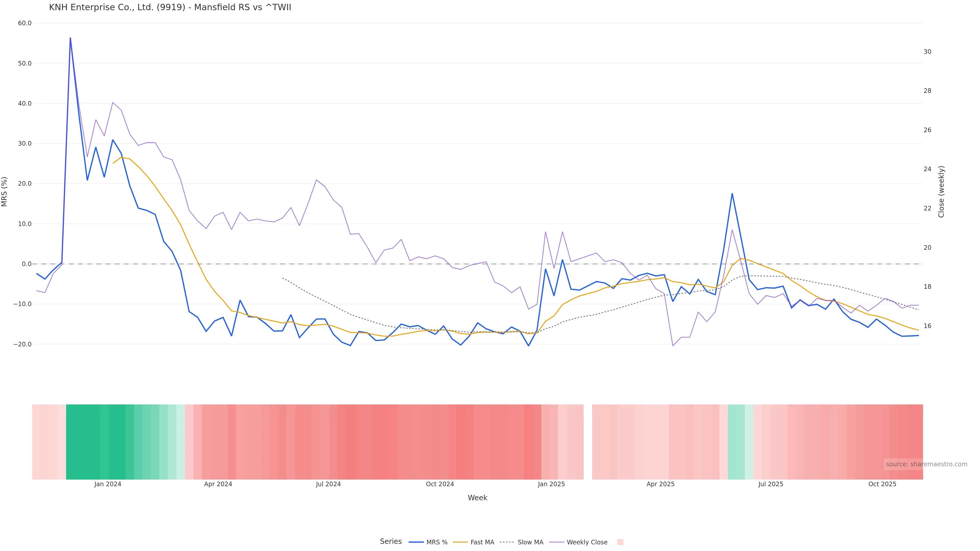Click the Jan 2024 x-axis tick label
The height and width of the screenshot is (551, 980).
pos(108,484)
